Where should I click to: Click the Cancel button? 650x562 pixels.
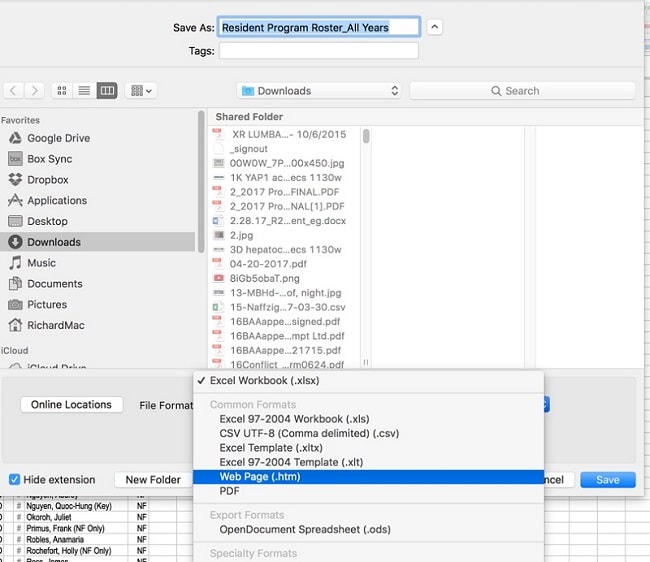(x=559, y=480)
